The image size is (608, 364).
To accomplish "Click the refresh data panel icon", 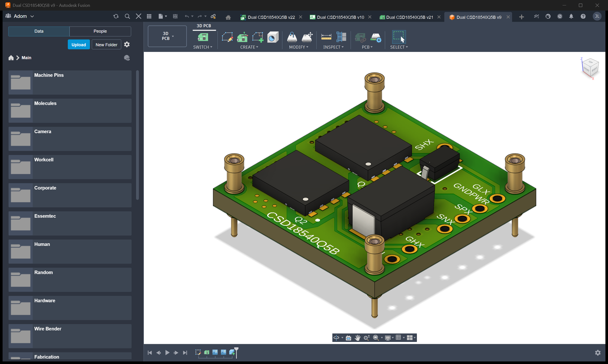I will [x=116, y=16].
